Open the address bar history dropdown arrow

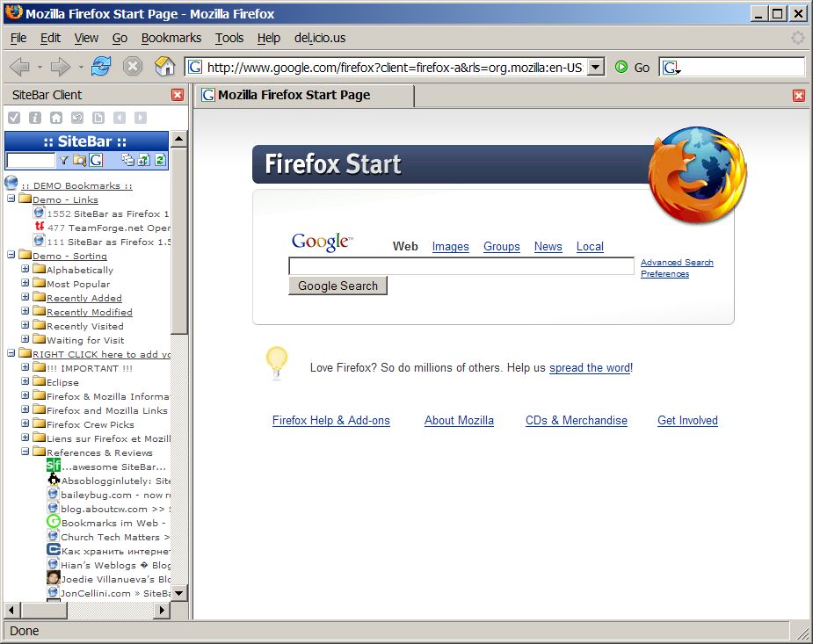596,66
